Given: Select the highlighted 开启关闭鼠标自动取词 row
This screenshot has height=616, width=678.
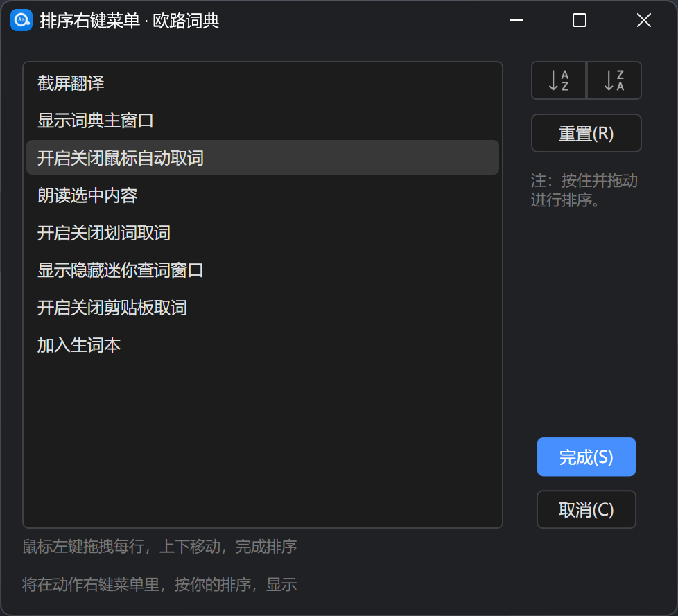Looking at the screenshot, I should (263, 157).
